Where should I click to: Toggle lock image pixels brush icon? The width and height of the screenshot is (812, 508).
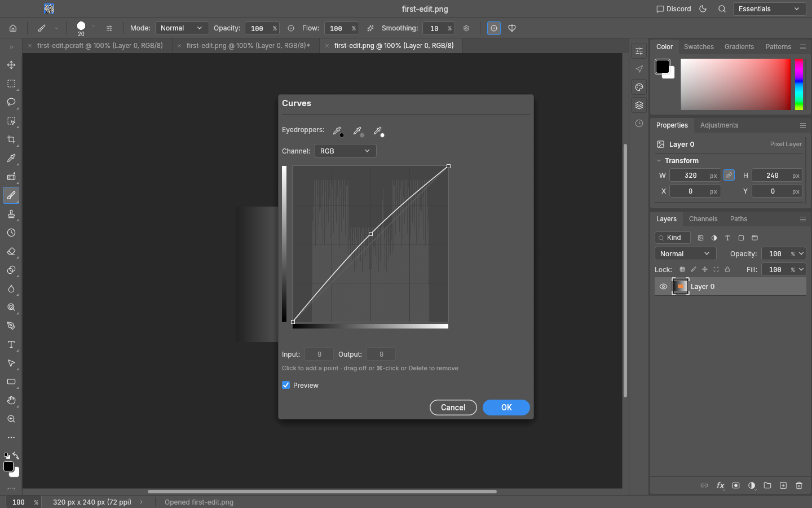(x=694, y=269)
